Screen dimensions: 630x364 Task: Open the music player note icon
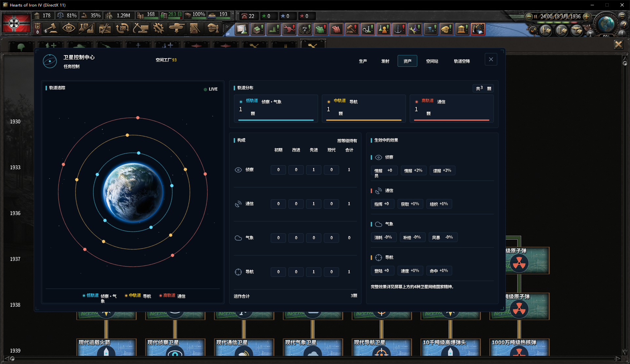coord(533,30)
